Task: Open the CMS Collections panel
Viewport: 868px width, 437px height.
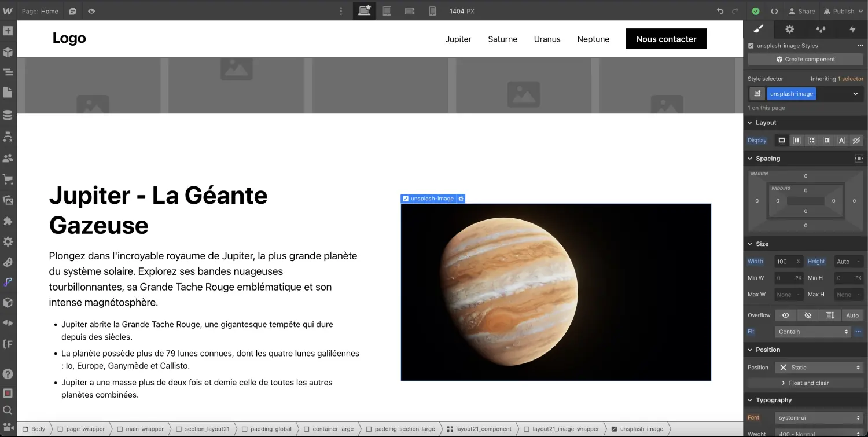Action: (8, 115)
